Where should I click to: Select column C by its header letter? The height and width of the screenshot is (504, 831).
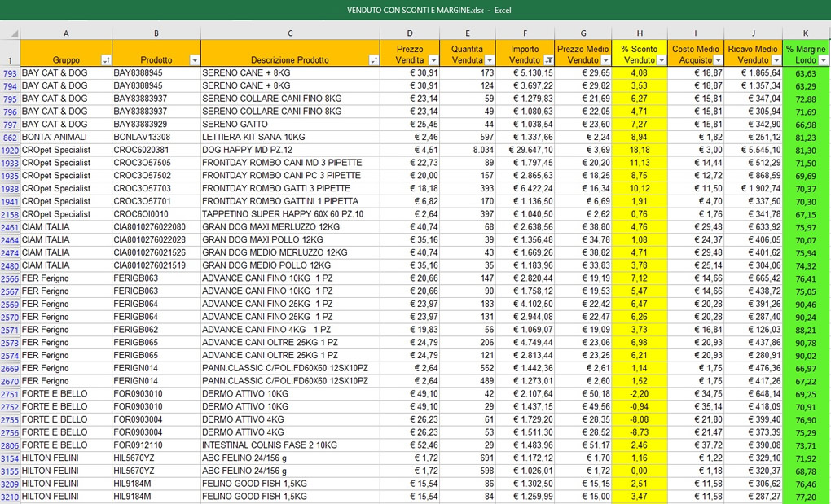[x=290, y=33]
